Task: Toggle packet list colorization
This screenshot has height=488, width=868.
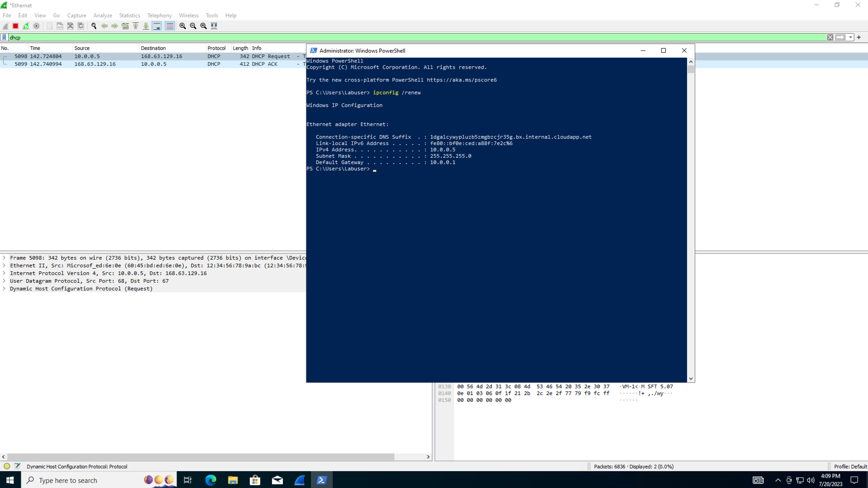Action: click(x=170, y=26)
